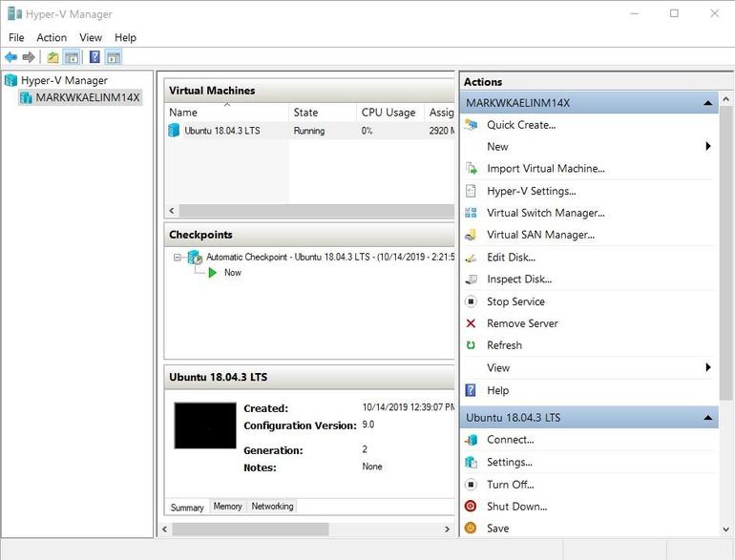Click the Stop Service icon
The width and height of the screenshot is (735, 560).
pyautogui.click(x=471, y=301)
